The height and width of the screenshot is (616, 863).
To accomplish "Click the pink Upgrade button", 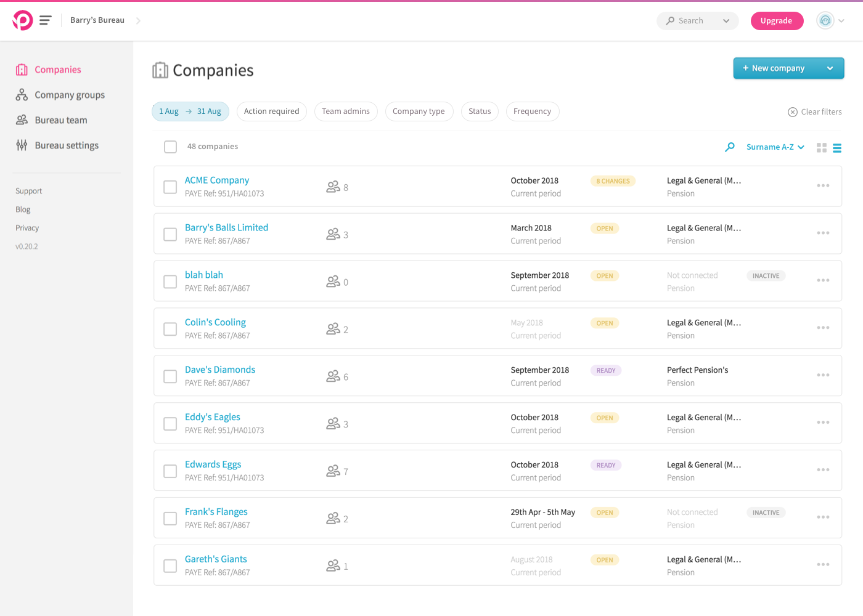I will 776,21.
